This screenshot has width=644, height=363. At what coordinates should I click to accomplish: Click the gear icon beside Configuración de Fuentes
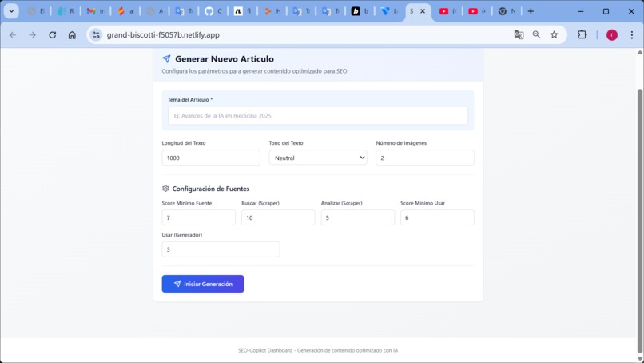click(x=165, y=188)
